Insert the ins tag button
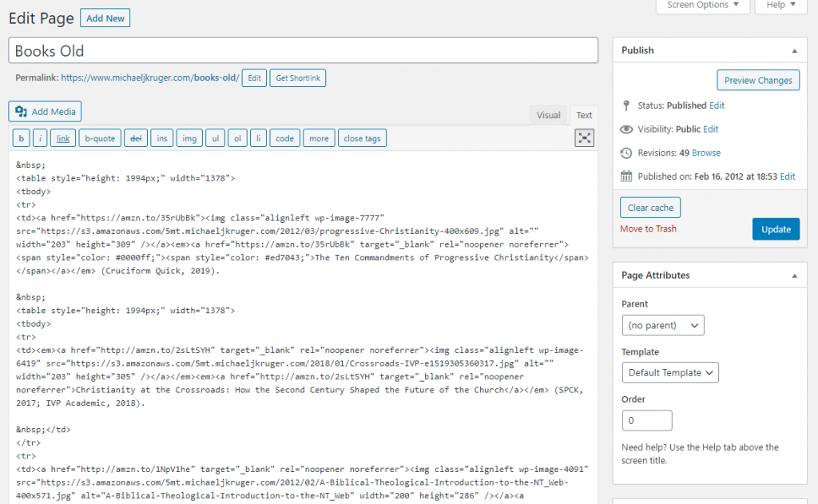This screenshot has height=504, width=818. pos(162,138)
